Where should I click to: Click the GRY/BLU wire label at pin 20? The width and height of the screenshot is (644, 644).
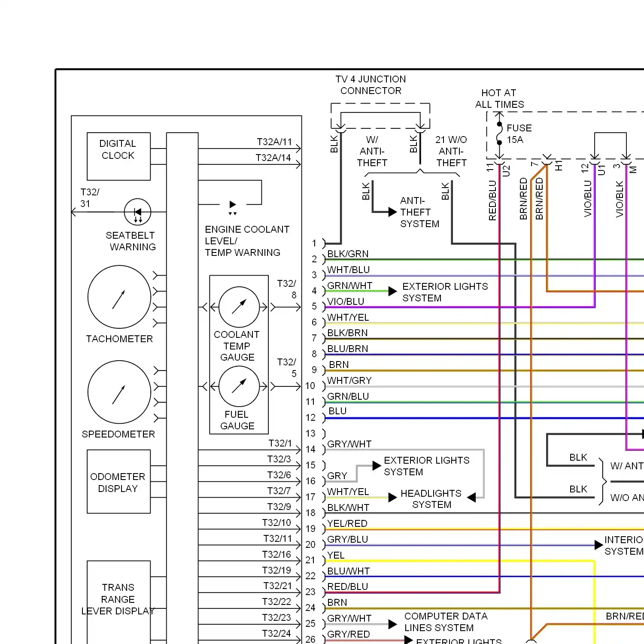348,540
